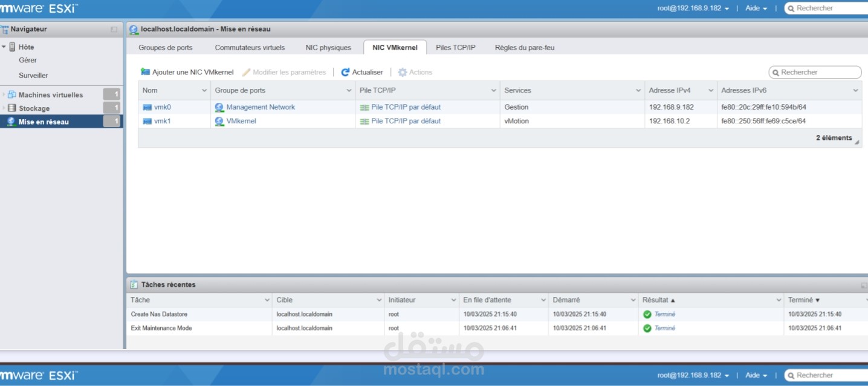Click the Modifier les paramètres pencil icon
This screenshot has width=868, height=386.
[245, 71]
